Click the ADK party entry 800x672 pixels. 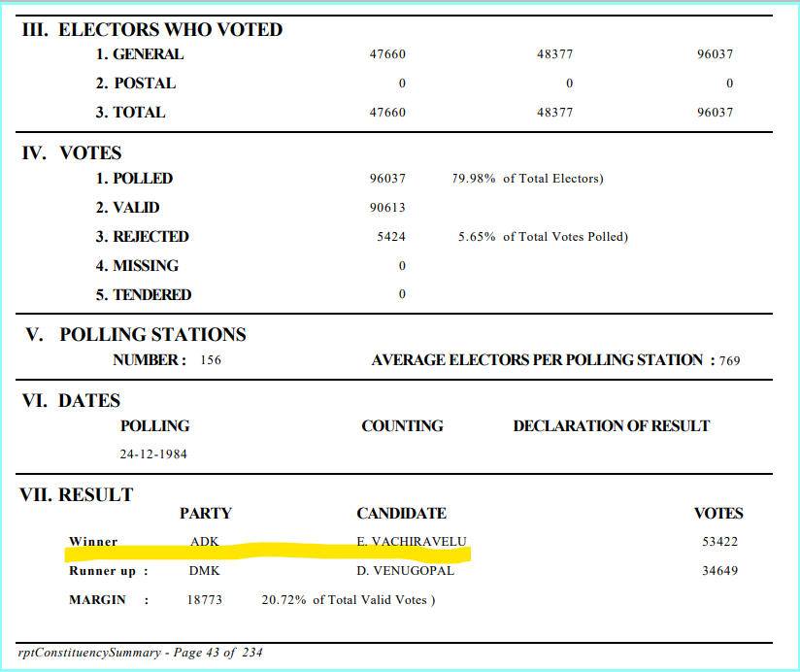click(x=205, y=542)
